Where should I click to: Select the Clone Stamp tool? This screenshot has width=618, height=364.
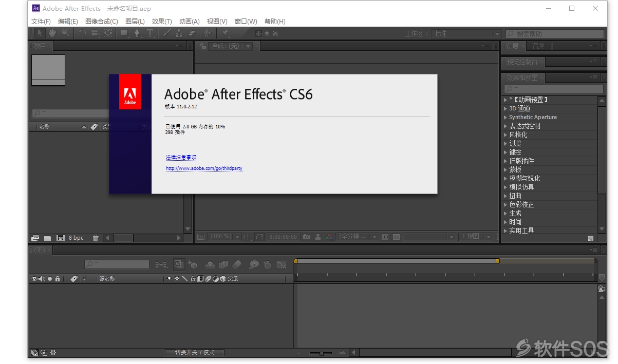[179, 33]
